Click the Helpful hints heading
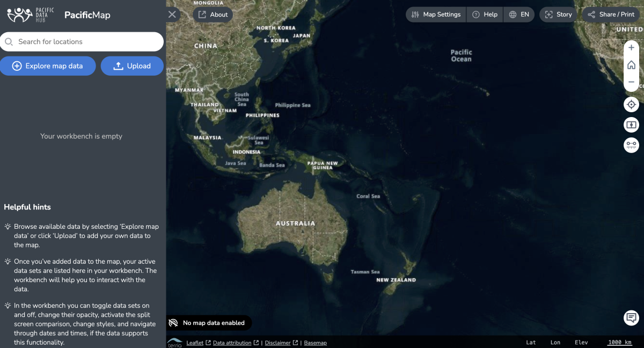Screen dimensions: 644x348 27,207
